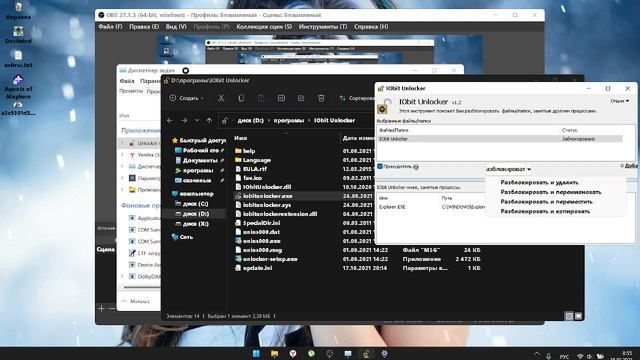Click the Имя column header in Explorer
The height and width of the screenshot is (360, 640).
point(241,138)
